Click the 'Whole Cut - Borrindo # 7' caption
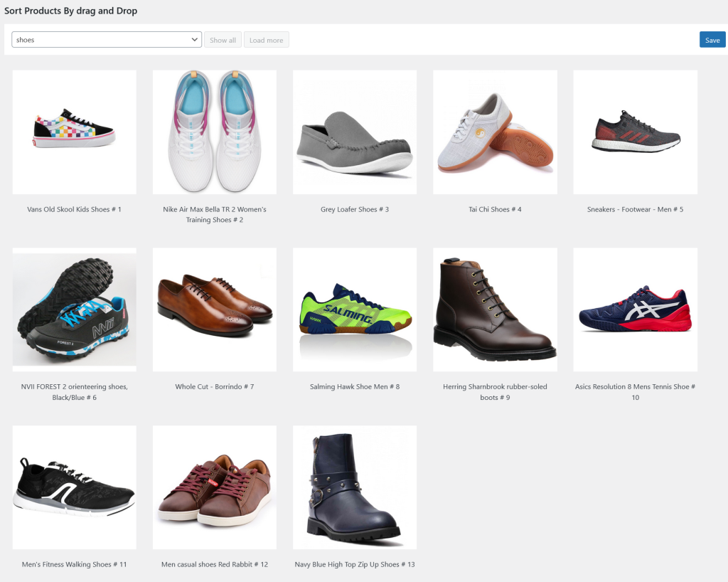The height and width of the screenshot is (582, 728). coord(215,387)
